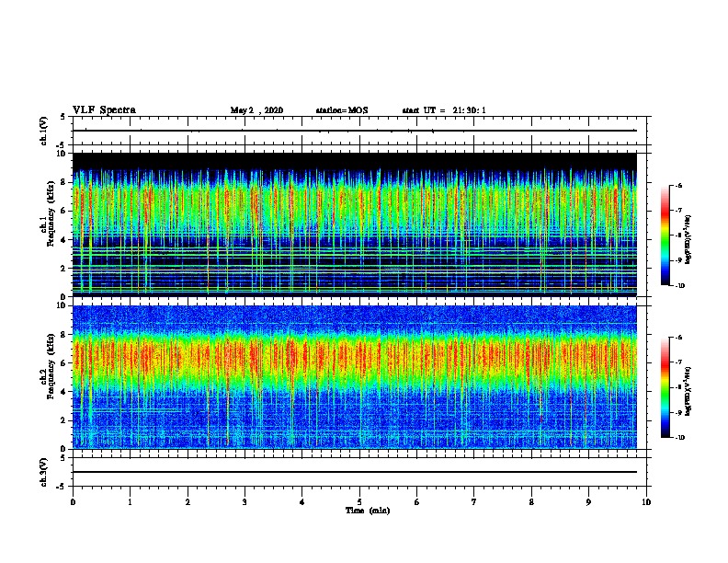Click the "4" kHz tick of the ch.2 spectrogram

tap(64, 392)
